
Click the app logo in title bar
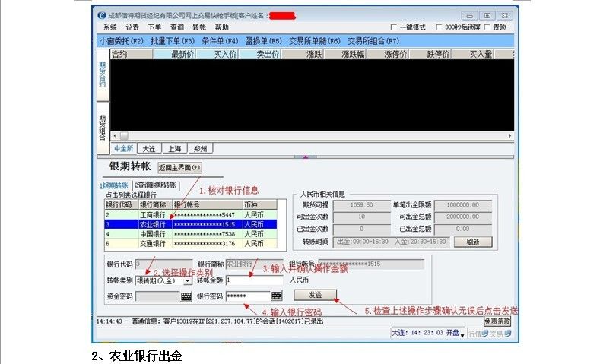[103, 15]
